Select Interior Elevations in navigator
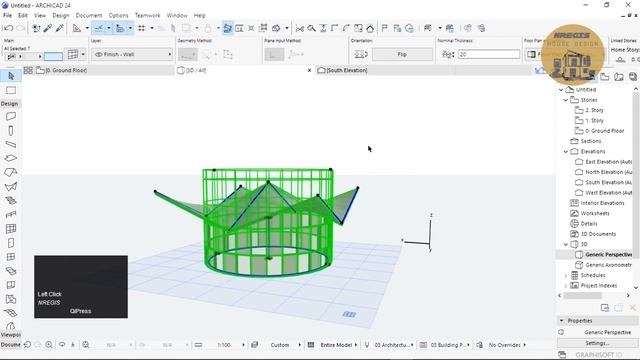 coord(602,203)
